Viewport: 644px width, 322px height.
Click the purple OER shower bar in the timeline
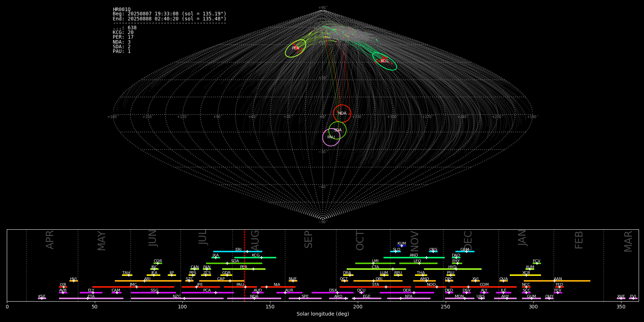coord(407,293)
